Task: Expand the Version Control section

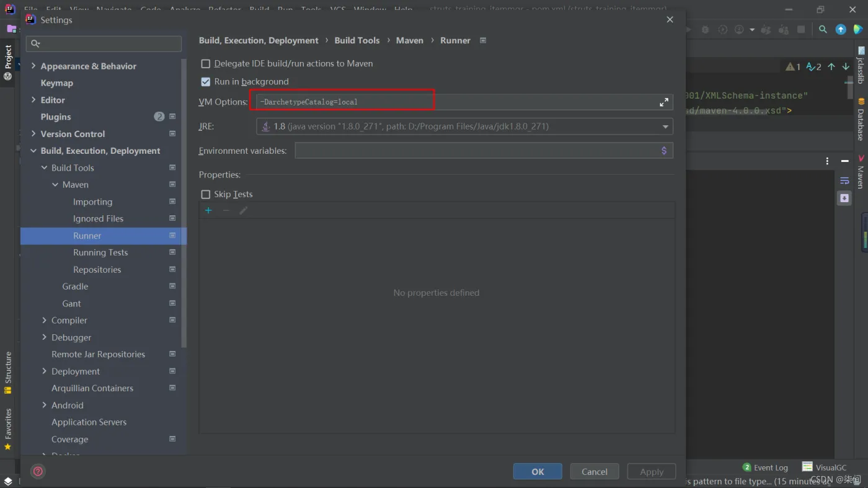Action: click(33, 134)
